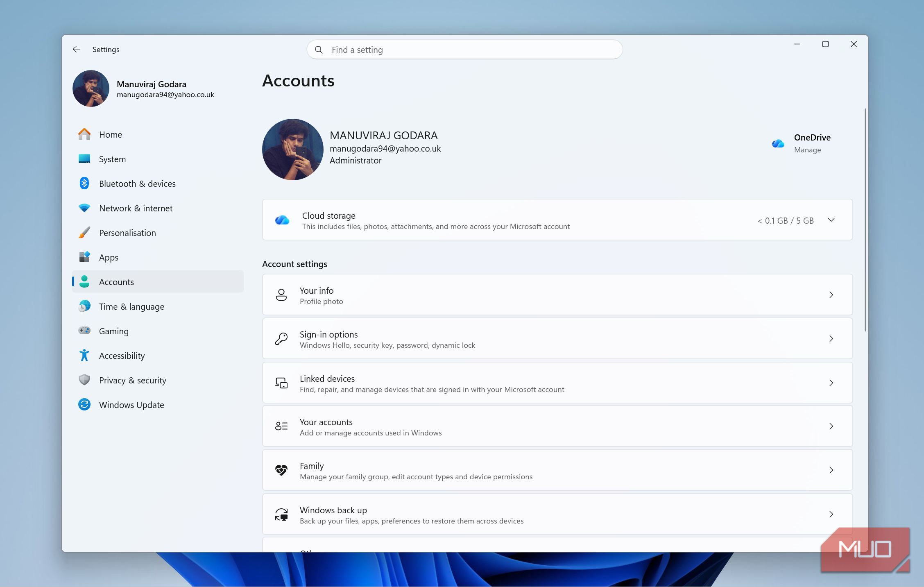This screenshot has height=587, width=924.
Task: Click the sidebar email manugodara94@yahoo.co.uk
Action: tap(165, 95)
